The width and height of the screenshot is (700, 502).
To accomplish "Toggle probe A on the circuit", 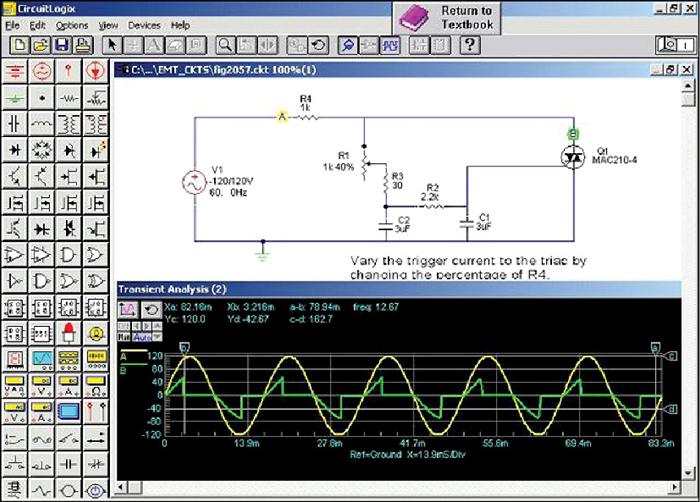I will click(282, 117).
